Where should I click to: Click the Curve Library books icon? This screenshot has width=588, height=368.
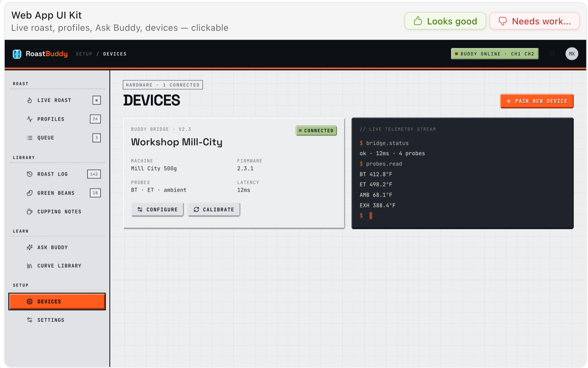(29, 265)
